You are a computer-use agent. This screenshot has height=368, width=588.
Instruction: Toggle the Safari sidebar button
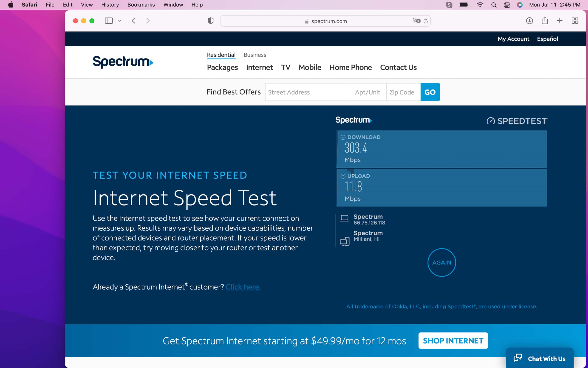point(109,21)
